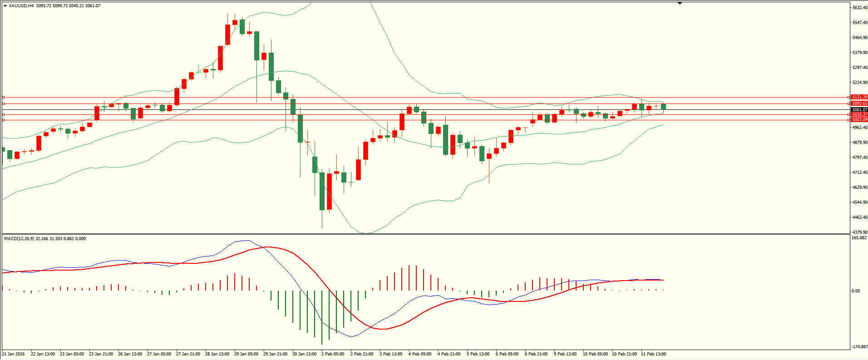
Task: Click the black 5061.07 current price label
Action: tap(859, 109)
